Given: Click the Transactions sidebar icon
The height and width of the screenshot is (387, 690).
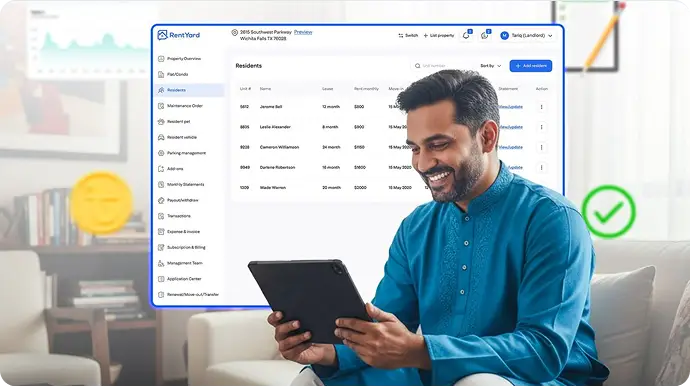Looking at the screenshot, I should (161, 216).
